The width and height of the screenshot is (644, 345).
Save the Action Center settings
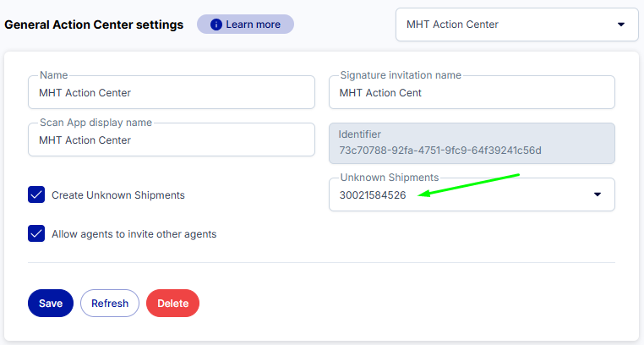[51, 303]
